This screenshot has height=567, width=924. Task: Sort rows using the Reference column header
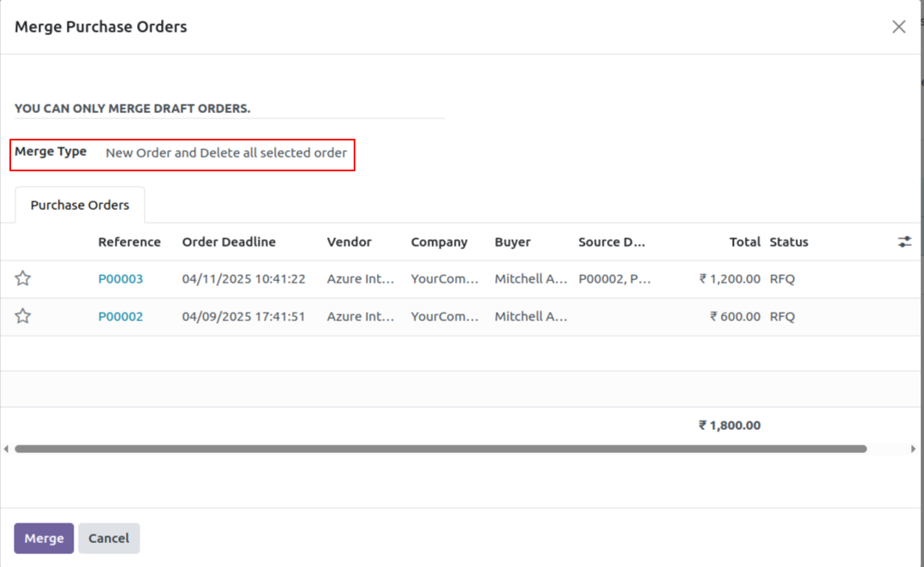(129, 242)
